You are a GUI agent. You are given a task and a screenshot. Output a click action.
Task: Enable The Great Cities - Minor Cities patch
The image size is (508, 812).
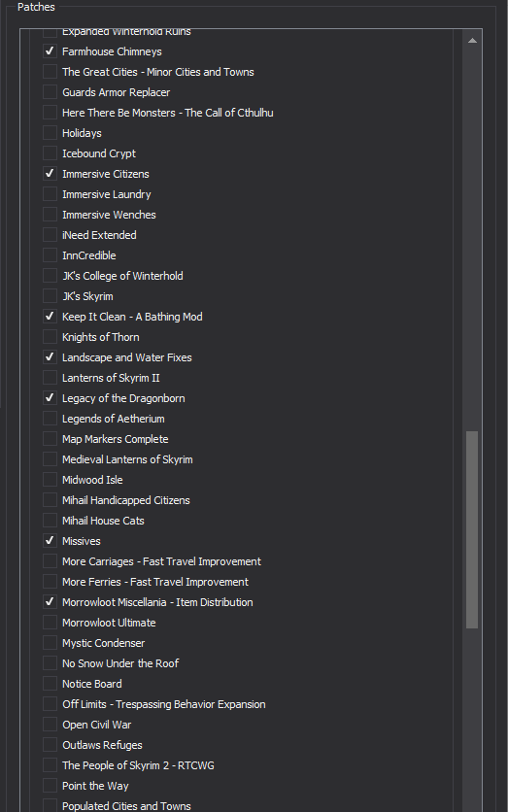pyautogui.click(x=50, y=72)
